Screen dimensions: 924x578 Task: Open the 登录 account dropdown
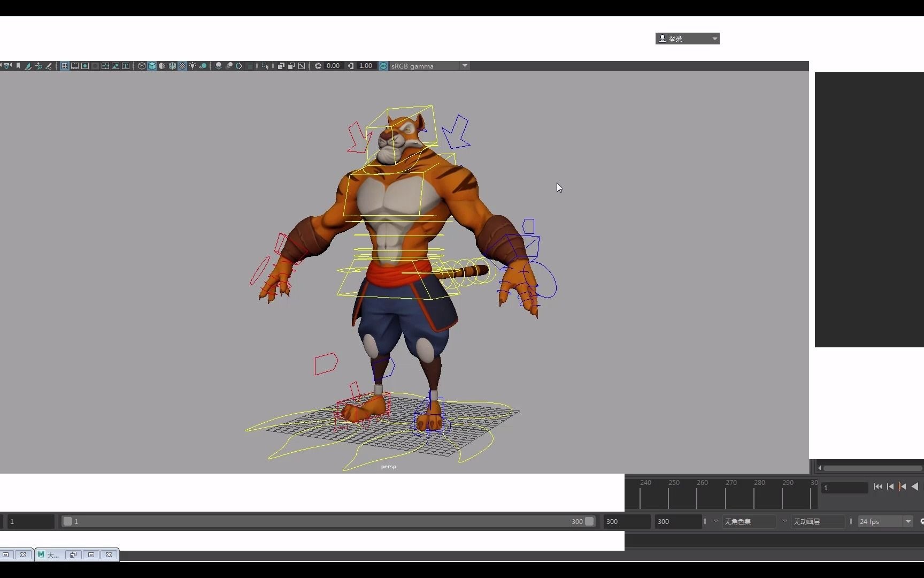(688, 39)
